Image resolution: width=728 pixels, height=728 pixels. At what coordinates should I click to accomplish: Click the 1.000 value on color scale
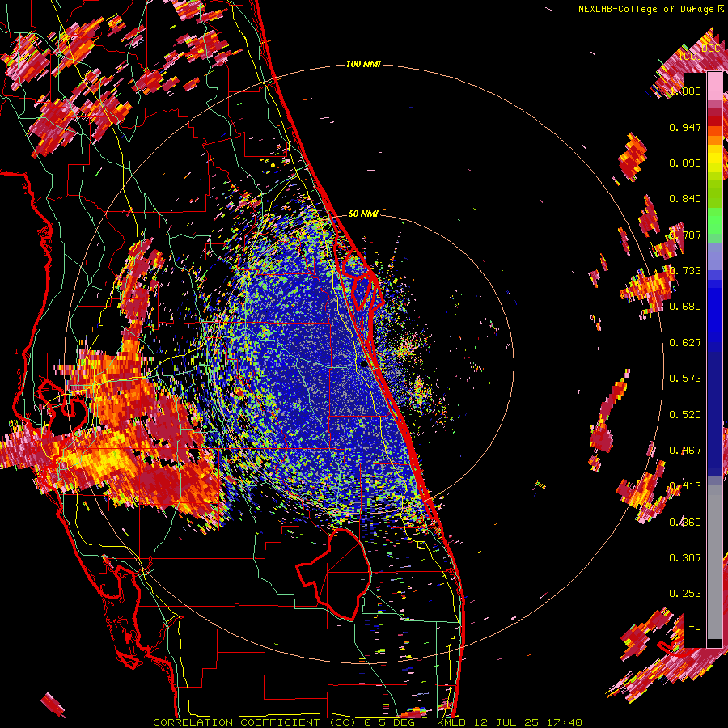pyautogui.click(x=685, y=91)
